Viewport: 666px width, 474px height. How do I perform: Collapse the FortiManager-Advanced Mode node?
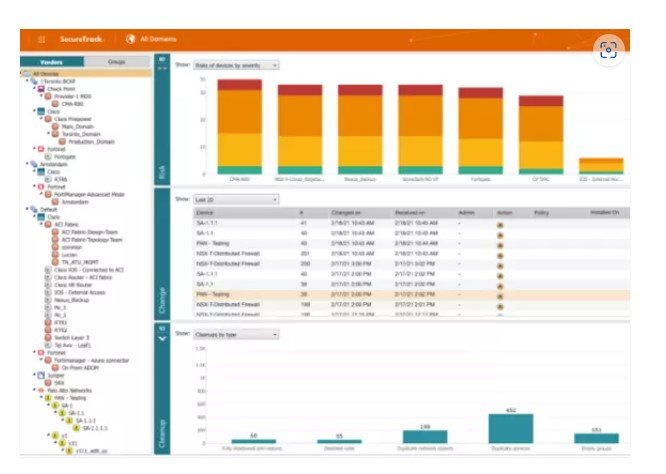[x=42, y=194]
